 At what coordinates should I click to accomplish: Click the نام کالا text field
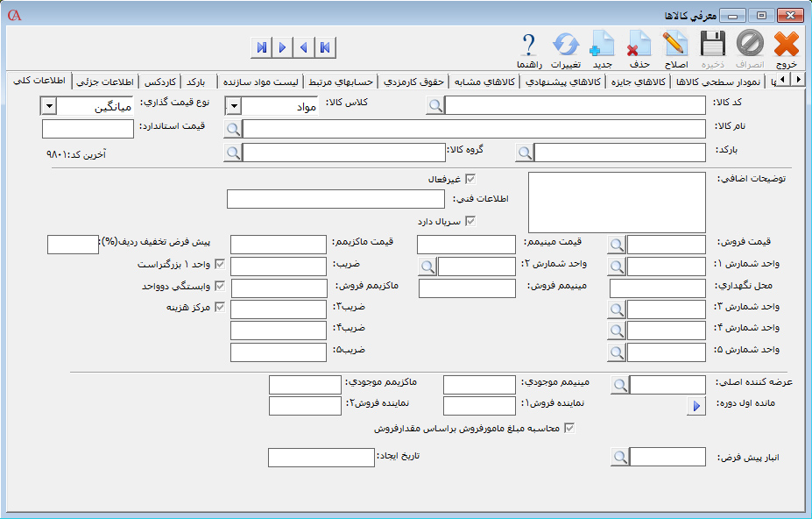(x=474, y=129)
